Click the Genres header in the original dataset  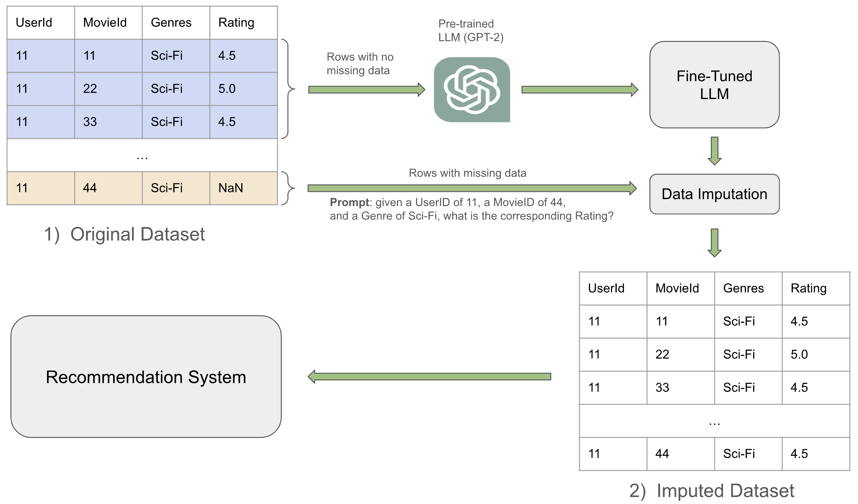click(x=175, y=23)
